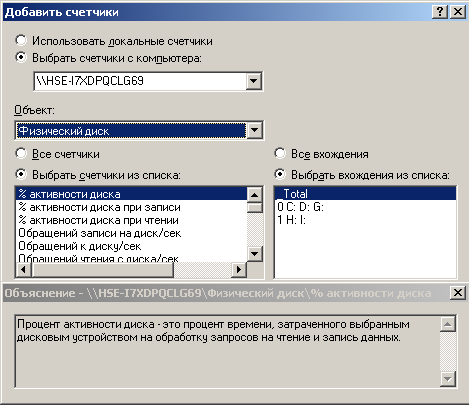469x405 pixels.
Task: Open the computer name dropdown arrow
Action: (254, 81)
